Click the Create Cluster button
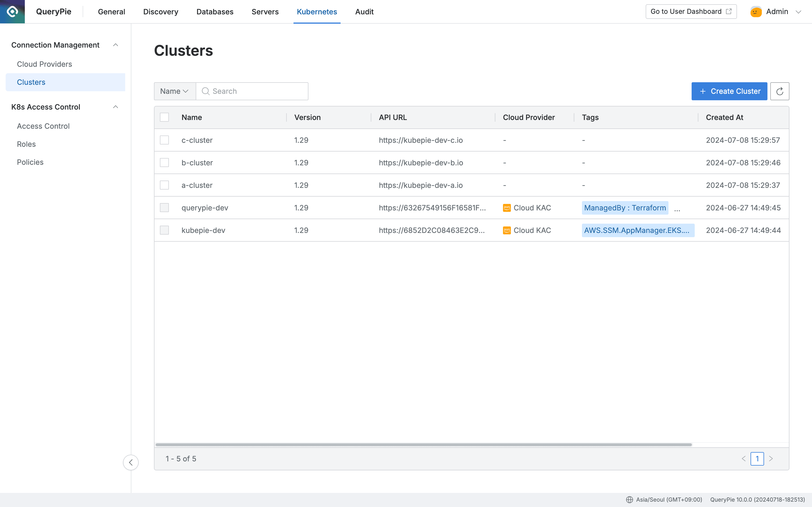 click(x=729, y=91)
